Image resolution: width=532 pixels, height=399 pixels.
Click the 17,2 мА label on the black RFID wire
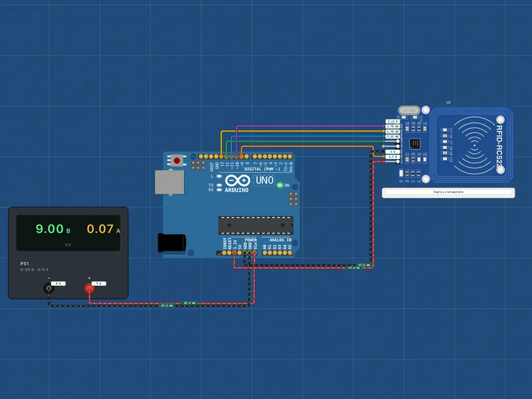(x=364, y=265)
